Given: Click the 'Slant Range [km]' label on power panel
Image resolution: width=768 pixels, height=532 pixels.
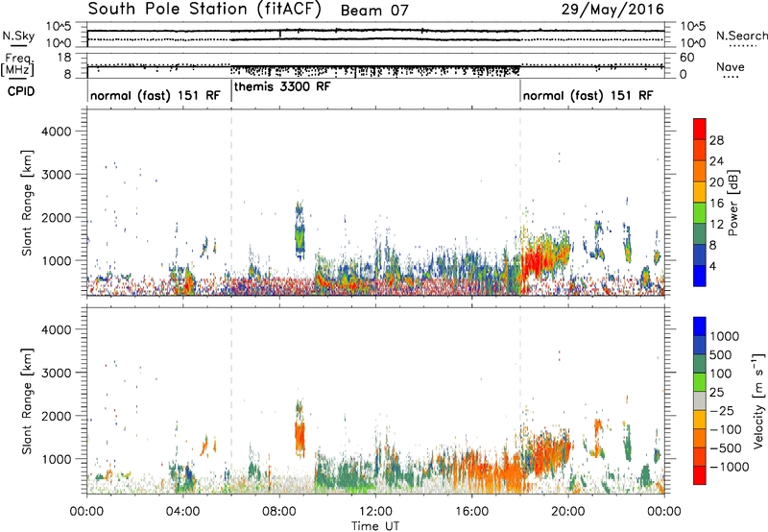Looking at the screenshot, I should (x=27, y=203).
